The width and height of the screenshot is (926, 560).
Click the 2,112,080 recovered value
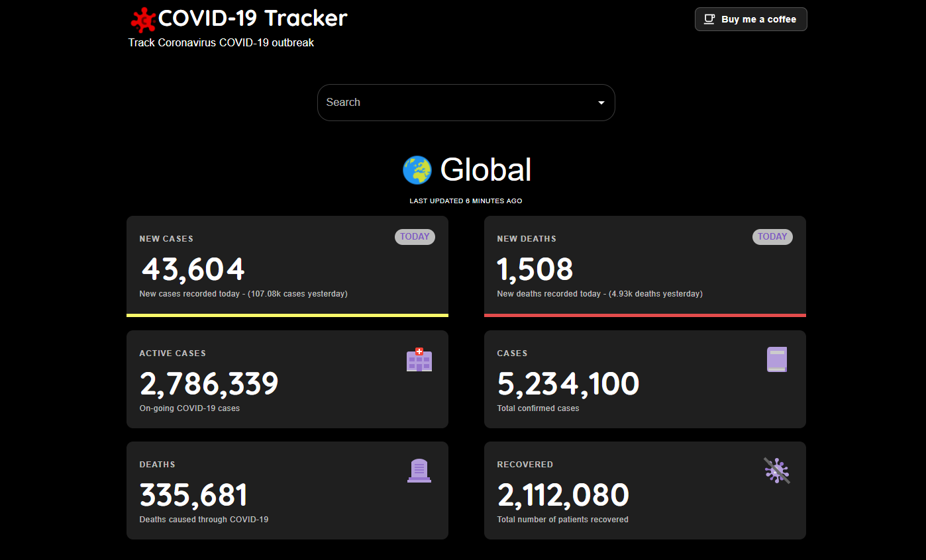tap(563, 495)
